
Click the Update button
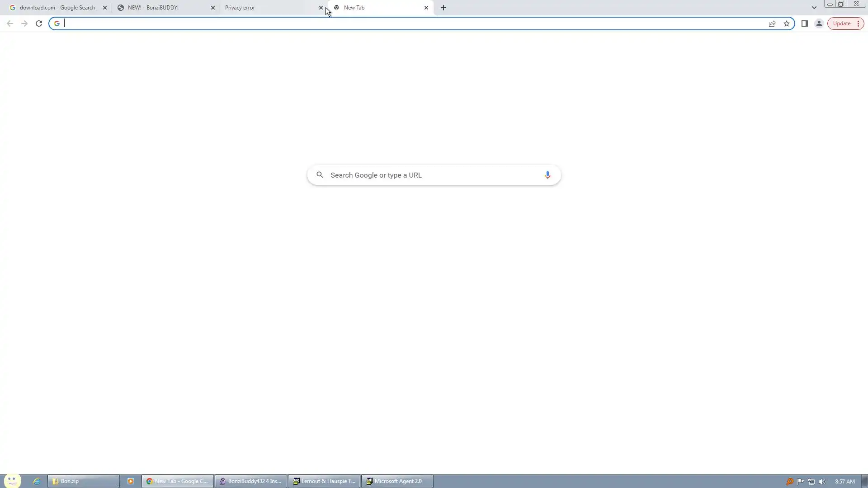click(841, 23)
